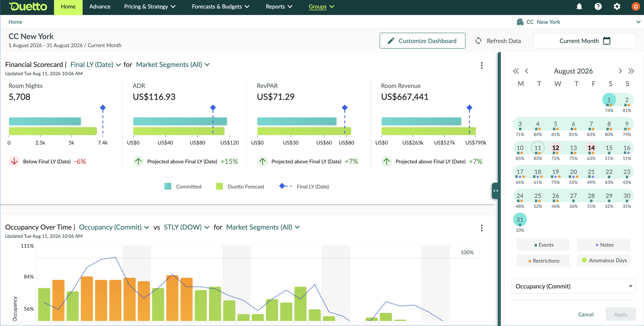The width and height of the screenshot is (644, 326).
Task: Select August 26 in calendar
Action: 556,196
